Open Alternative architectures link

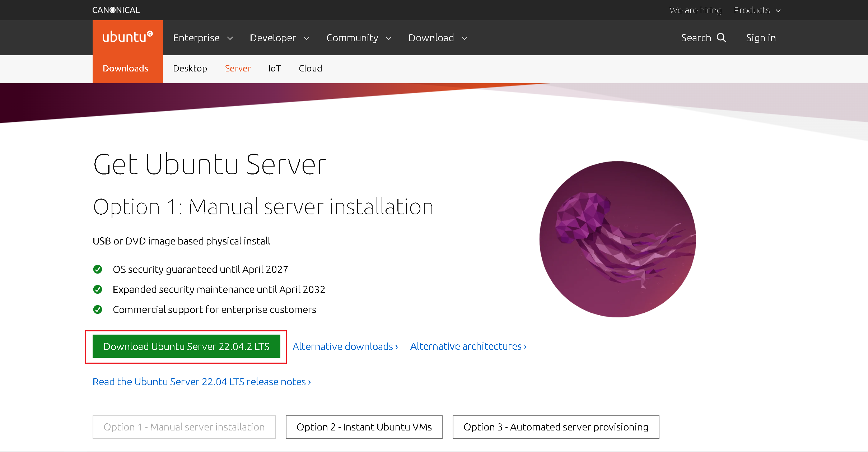point(468,346)
